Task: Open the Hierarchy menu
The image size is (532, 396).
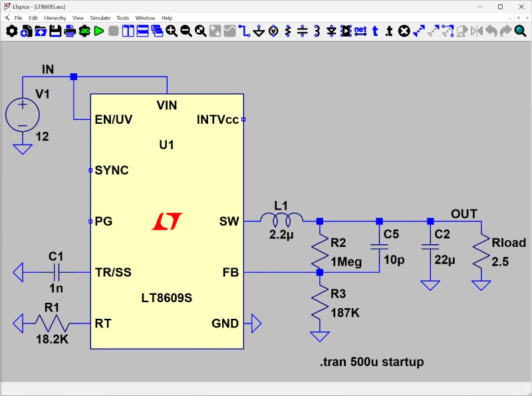Action: click(55, 18)
